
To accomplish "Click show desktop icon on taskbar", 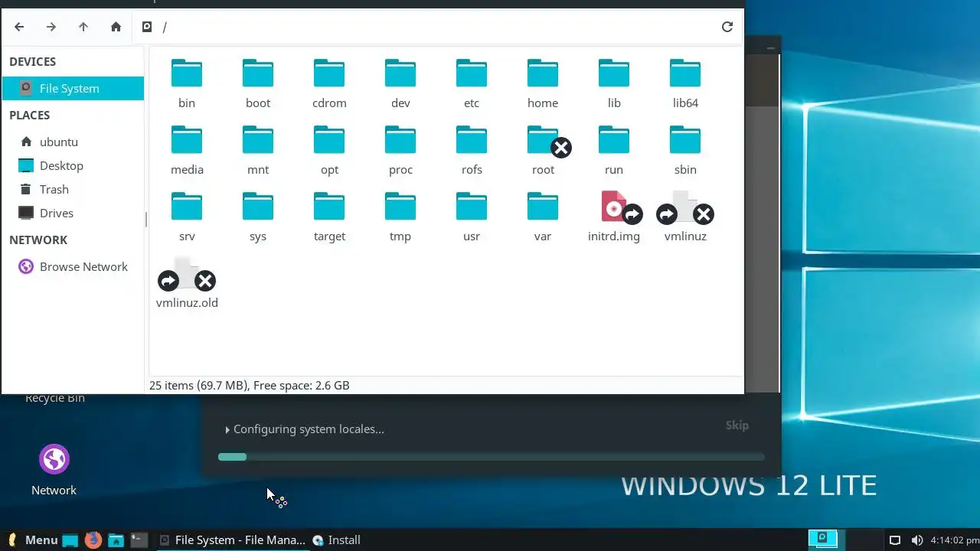I will click(x=70, y=540).
